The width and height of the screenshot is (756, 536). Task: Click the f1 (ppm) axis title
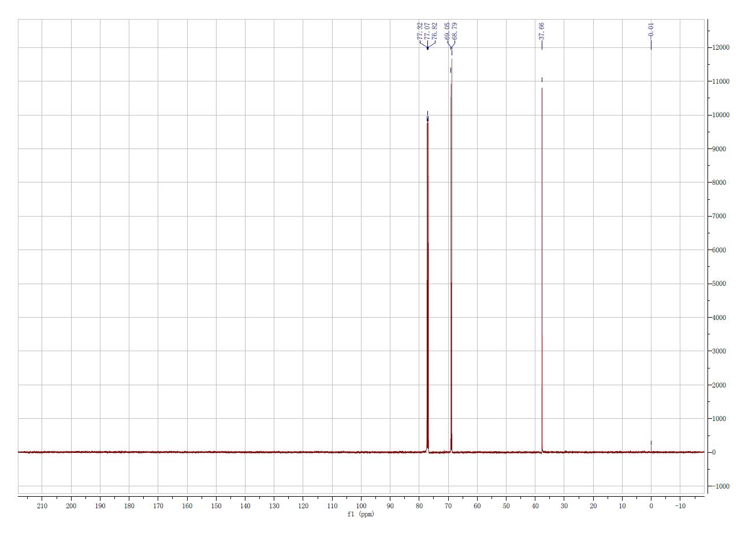pos(361,515)
